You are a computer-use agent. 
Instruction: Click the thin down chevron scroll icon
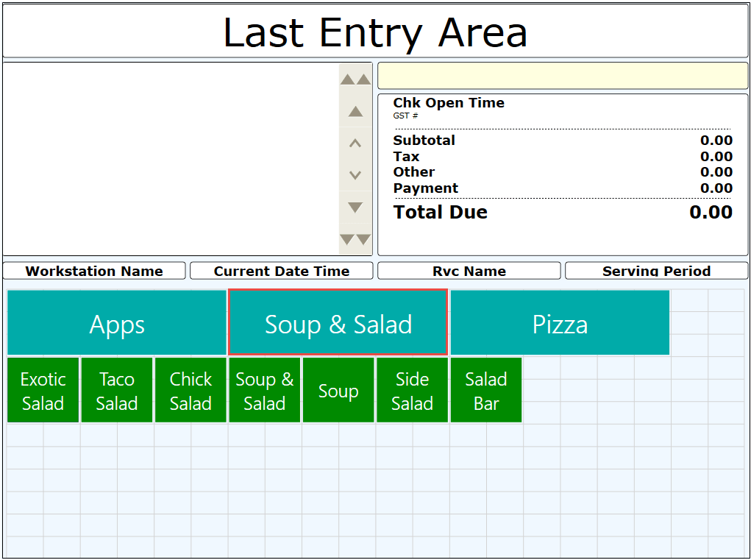coord(355,175)
